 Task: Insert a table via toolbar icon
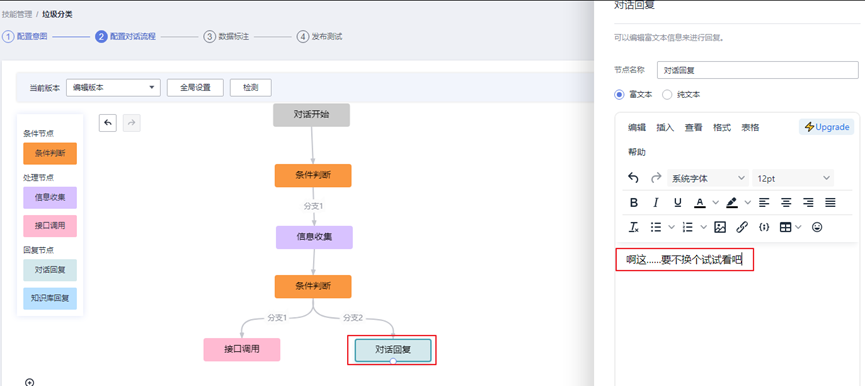coord(786,227)
